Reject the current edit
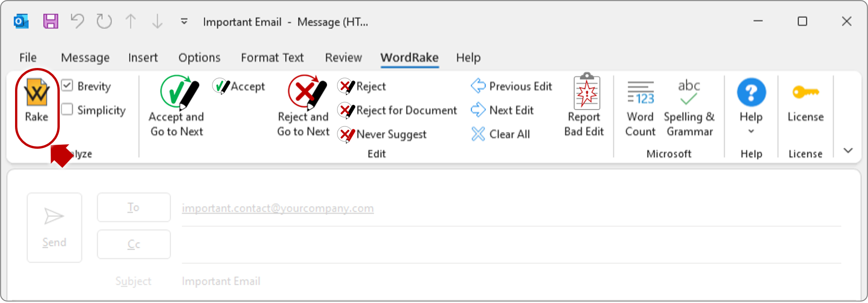The image size is (868, 303). 362,86
